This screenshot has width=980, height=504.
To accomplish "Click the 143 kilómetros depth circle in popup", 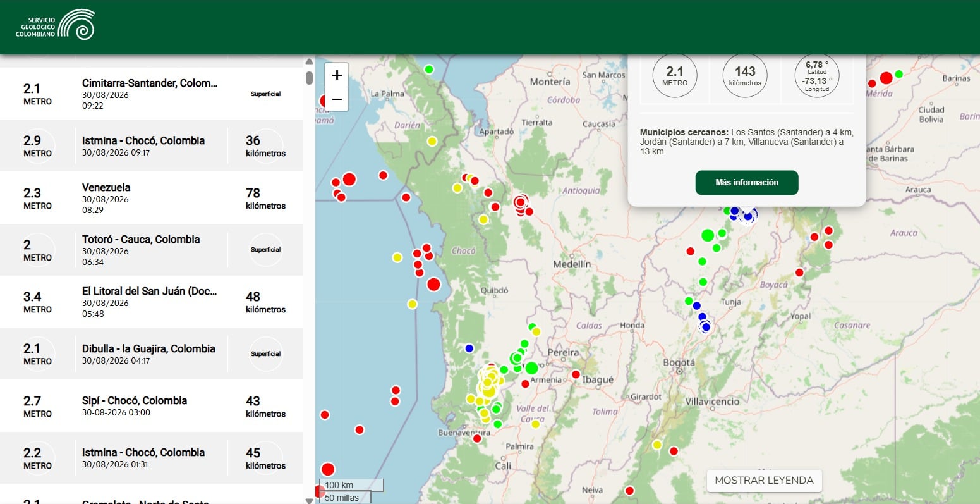I will 746,75.
